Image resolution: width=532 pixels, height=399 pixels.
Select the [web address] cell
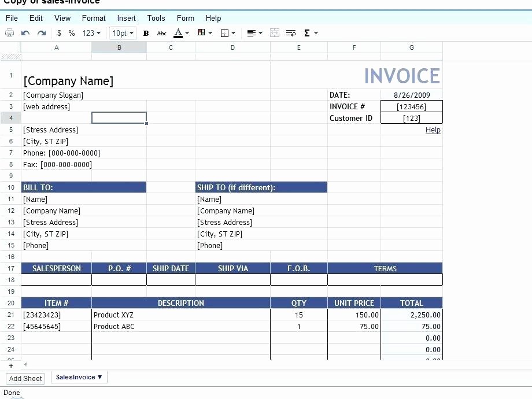(46, 106)
